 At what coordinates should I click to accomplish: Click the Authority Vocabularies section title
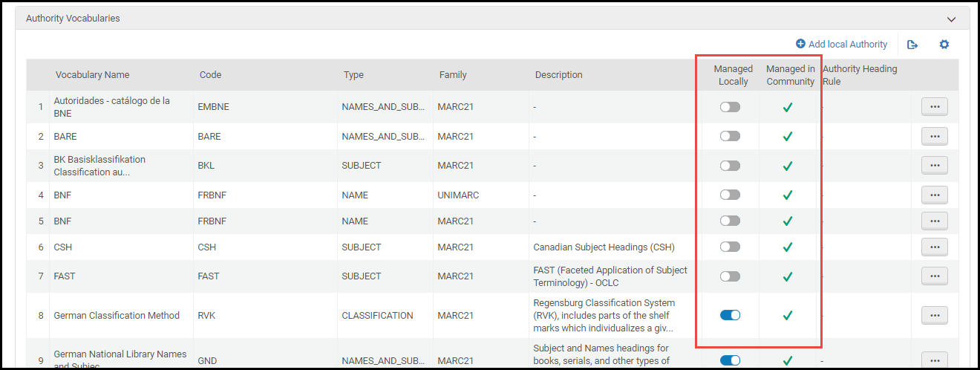[x=73, y=19]
